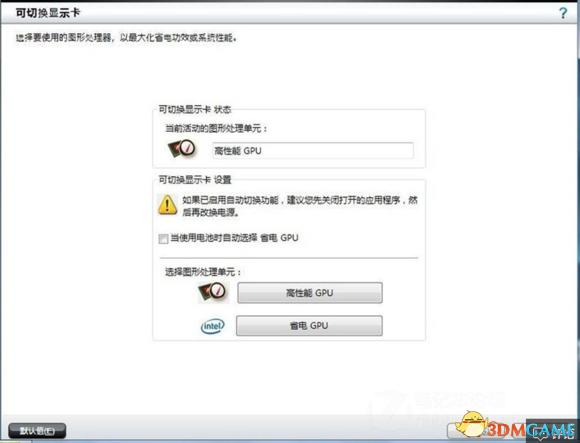Click the yellow warning triangle icon

168,205
